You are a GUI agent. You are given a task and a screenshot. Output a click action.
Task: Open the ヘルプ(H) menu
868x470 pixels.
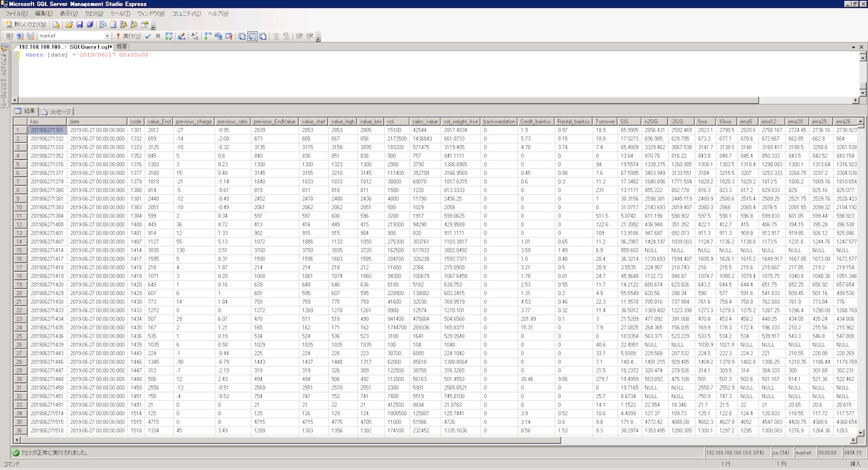click(x=220, y=14)
